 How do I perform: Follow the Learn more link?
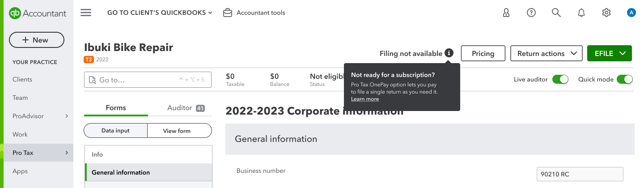(x=365, y=99)
